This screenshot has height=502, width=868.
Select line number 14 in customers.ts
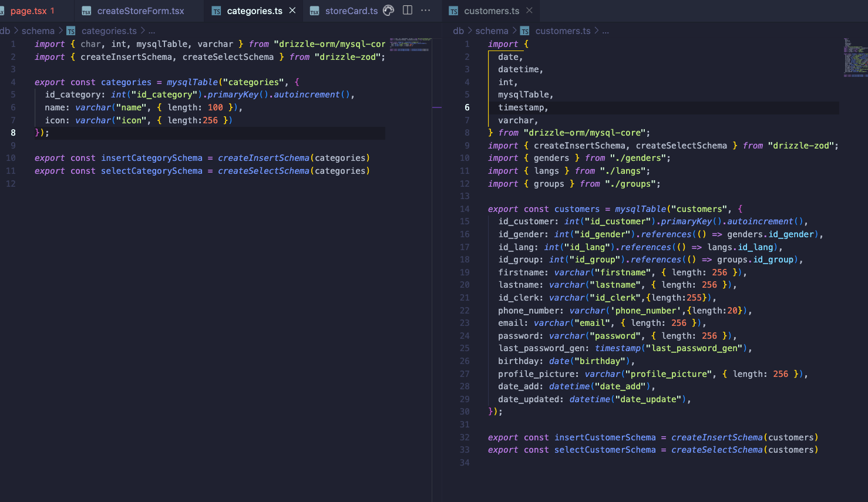coord(465,209)
